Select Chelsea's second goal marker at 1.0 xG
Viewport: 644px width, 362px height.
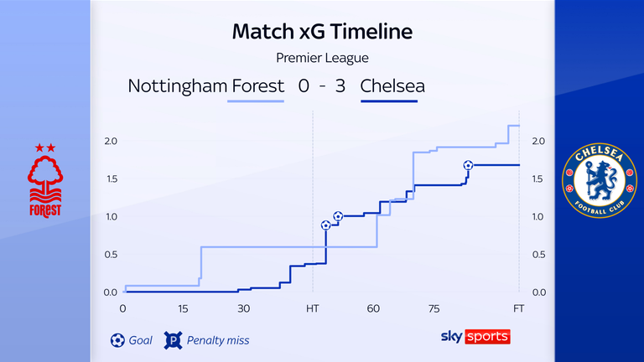coord(338,216)
